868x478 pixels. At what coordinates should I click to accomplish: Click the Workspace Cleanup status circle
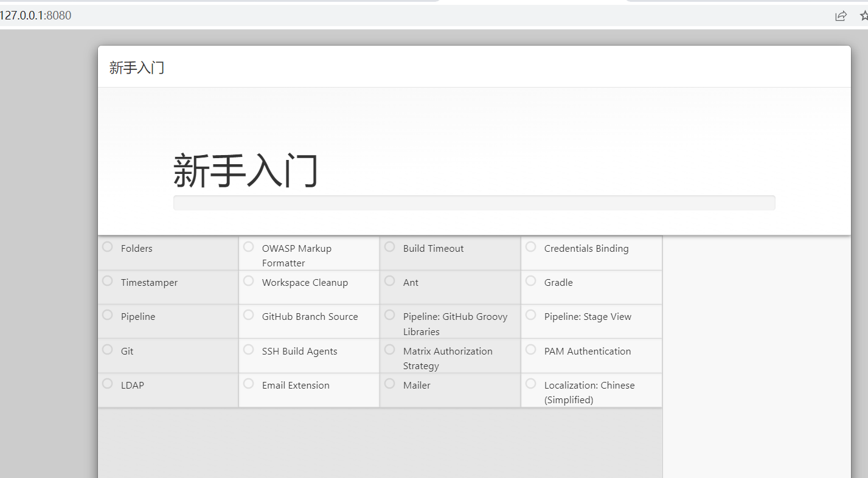coord(249,281)
